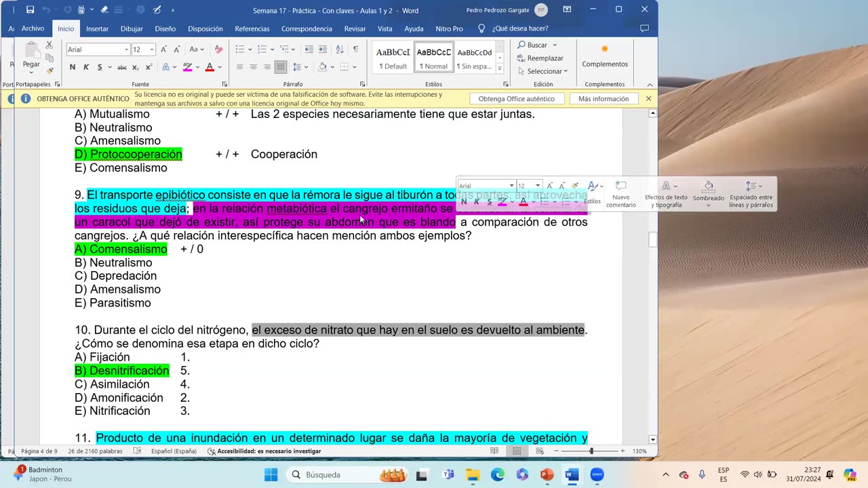Viewport: 868px width, 488px height.
Task: Expand bullets list dropdown arrow
Action: click(250, 49)
